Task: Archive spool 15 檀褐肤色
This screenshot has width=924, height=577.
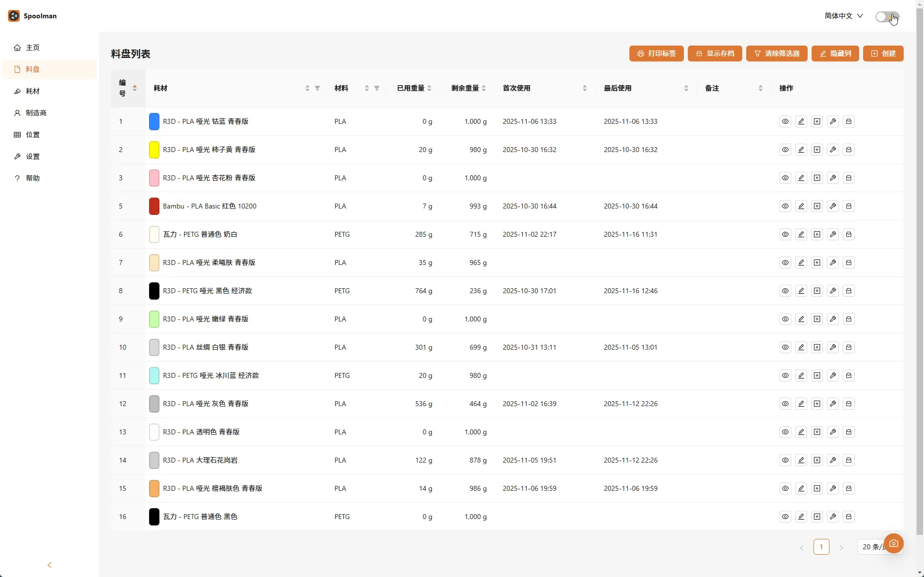Action: pos(849,488)
